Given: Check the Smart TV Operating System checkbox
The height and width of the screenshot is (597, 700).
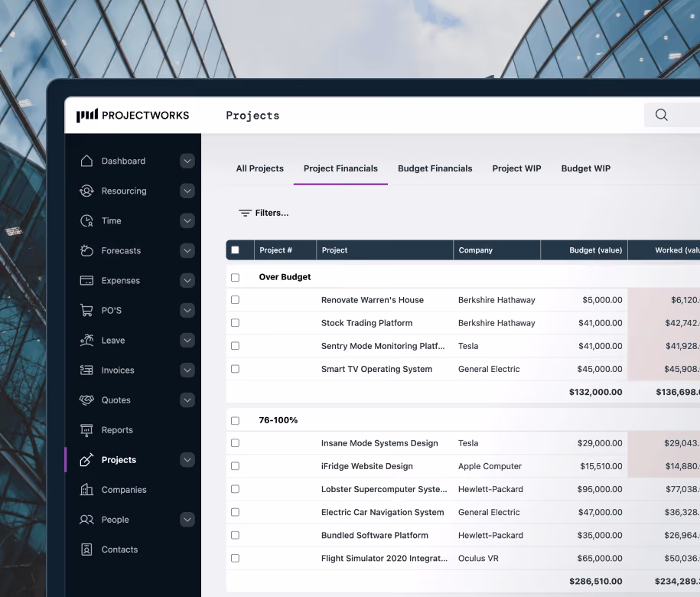Looking at the screenshot, I should point(236,369).
